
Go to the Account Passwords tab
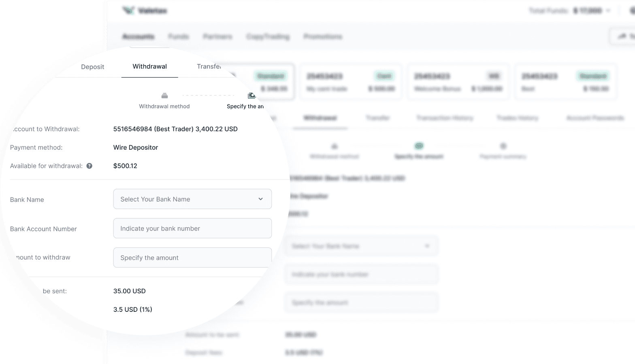tap(595, 118)
